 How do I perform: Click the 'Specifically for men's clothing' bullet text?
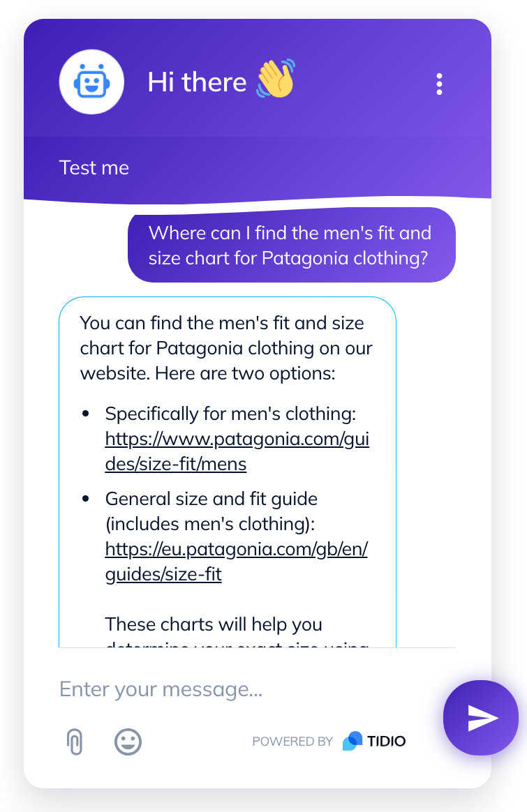click(x=230, y=414)
